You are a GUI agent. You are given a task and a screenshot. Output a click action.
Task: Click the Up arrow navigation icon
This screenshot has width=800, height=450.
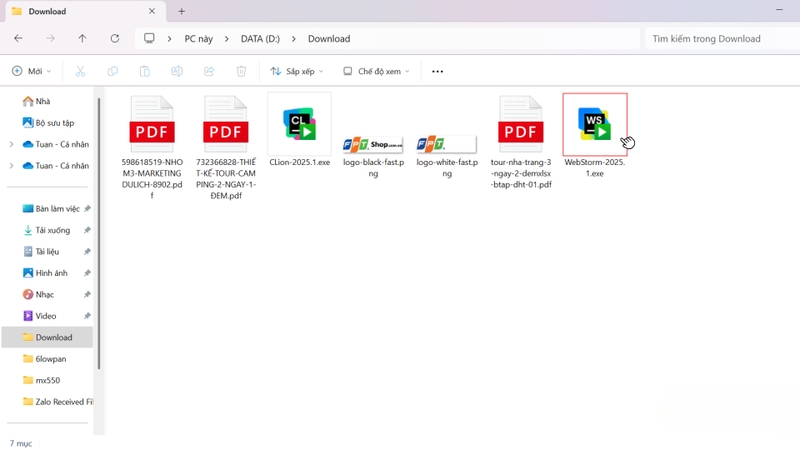[82, 39]
